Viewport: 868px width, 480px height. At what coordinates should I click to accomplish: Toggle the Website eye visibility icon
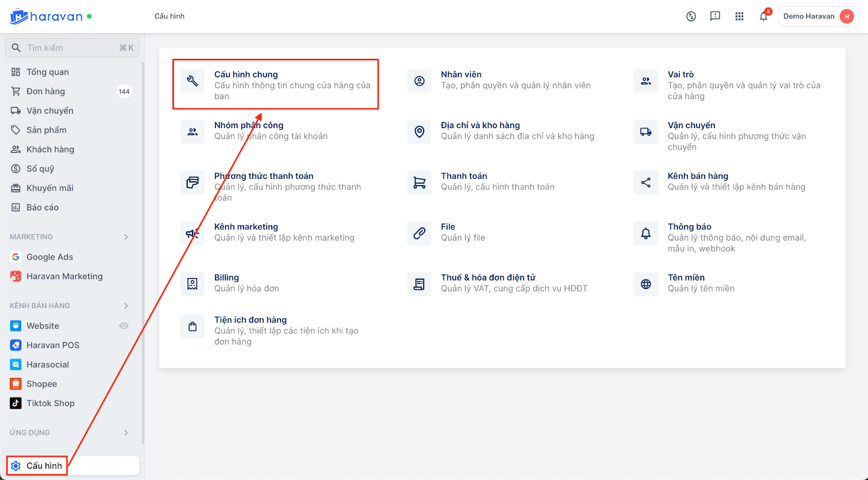(x=124, y=326)
